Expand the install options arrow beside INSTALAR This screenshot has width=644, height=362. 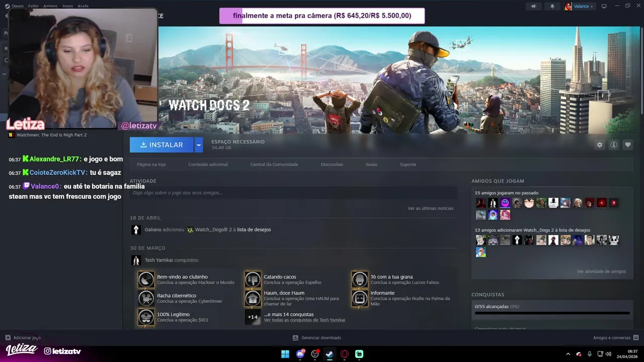click(199, 145)
